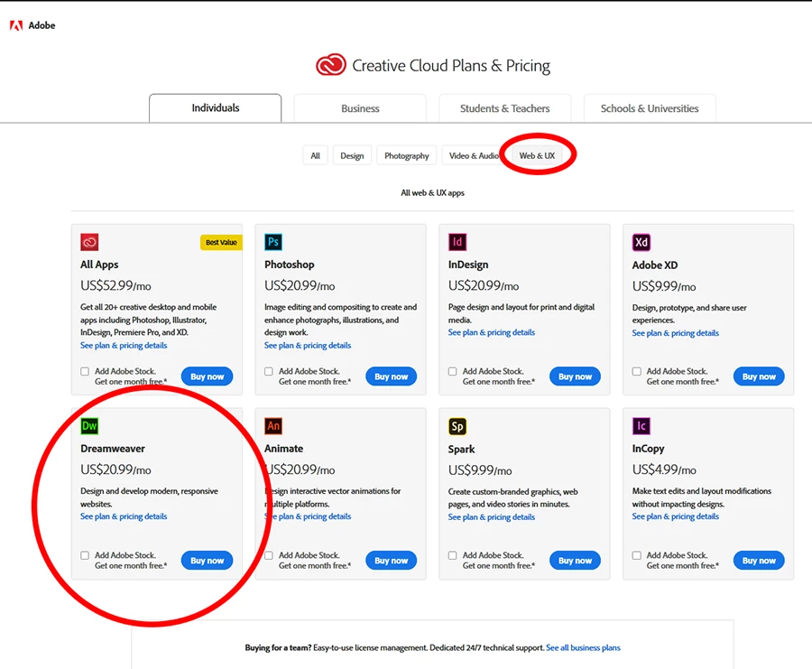The image size is (812, 669).
Task: Open InDesign plan & pricing details
Action: click(x=492, y=332)
